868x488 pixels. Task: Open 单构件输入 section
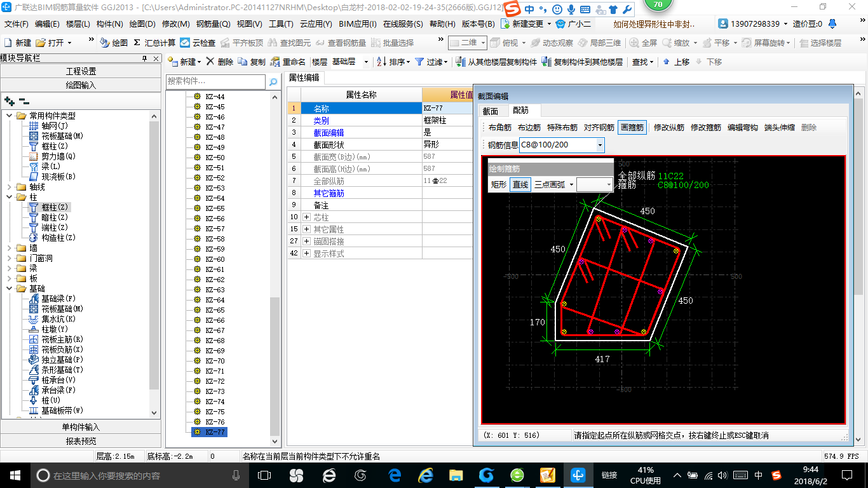81,427
